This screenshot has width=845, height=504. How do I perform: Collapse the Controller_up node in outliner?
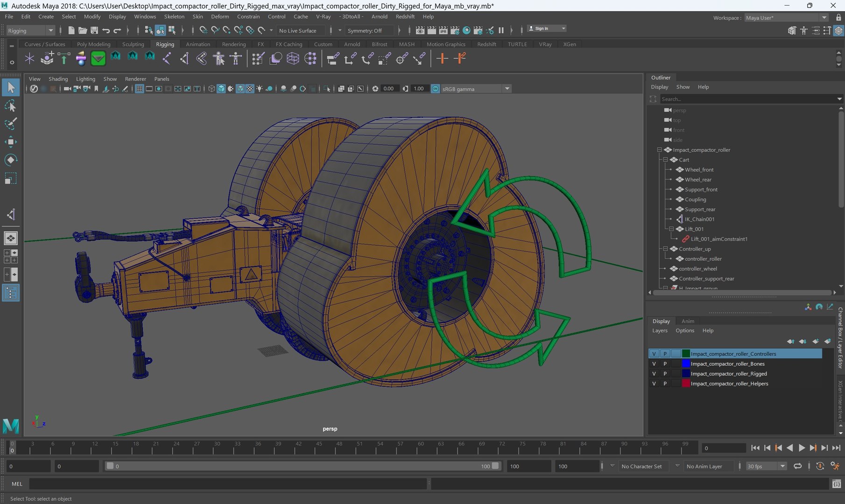point(666,249)
